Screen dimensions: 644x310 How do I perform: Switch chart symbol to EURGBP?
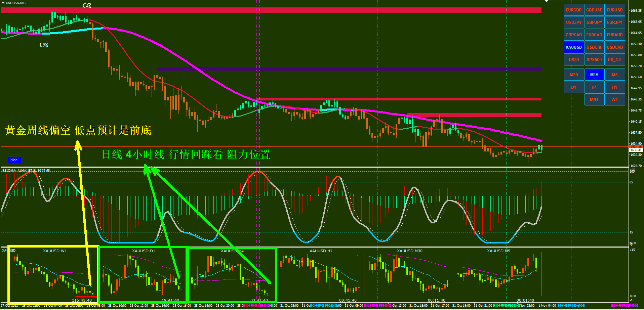(574, 10)
